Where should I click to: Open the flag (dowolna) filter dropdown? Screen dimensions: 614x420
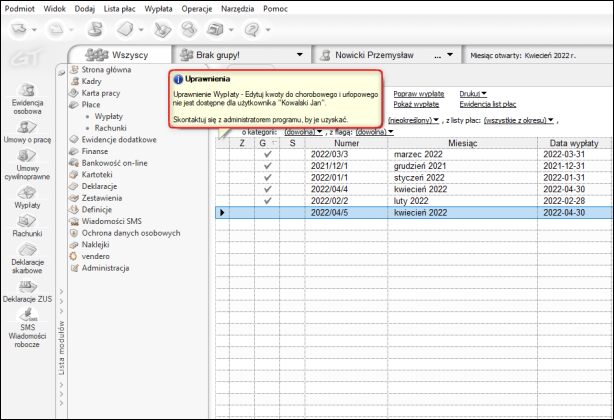pos(374,132)
